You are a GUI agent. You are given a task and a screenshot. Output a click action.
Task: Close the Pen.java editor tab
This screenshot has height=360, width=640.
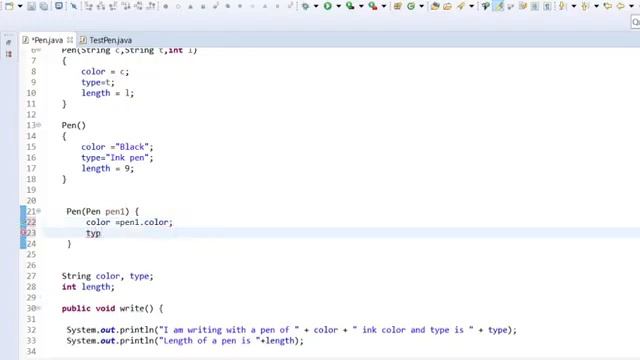click(70, 40)
